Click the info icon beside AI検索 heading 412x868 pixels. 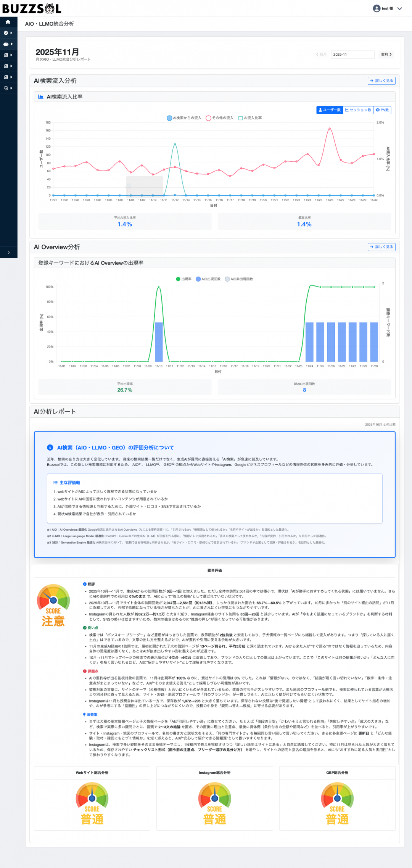50,448
